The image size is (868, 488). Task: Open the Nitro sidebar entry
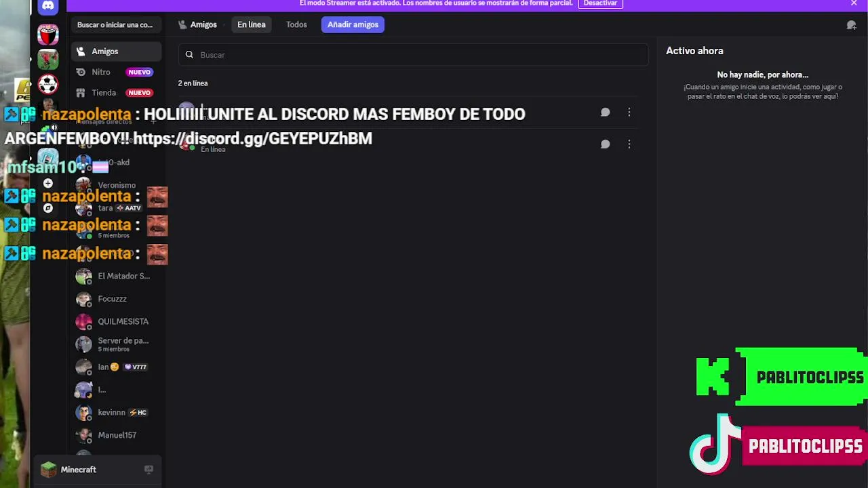(117, 72)
